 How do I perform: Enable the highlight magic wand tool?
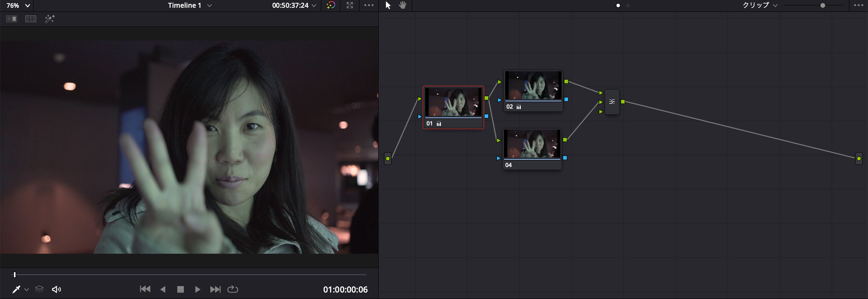pyautogui.click(x=50, y=19)
